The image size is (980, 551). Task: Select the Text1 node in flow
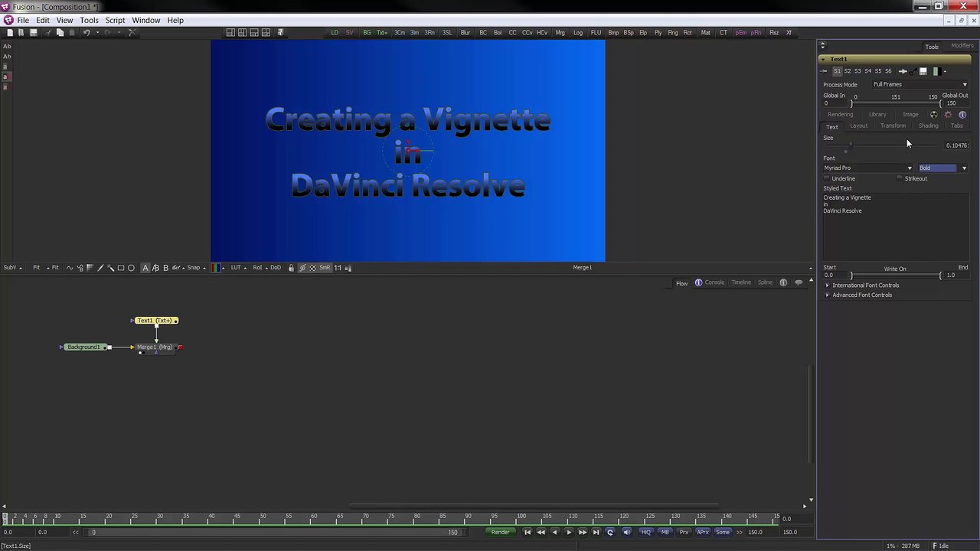pyautogui.click(x=155, y=321)
